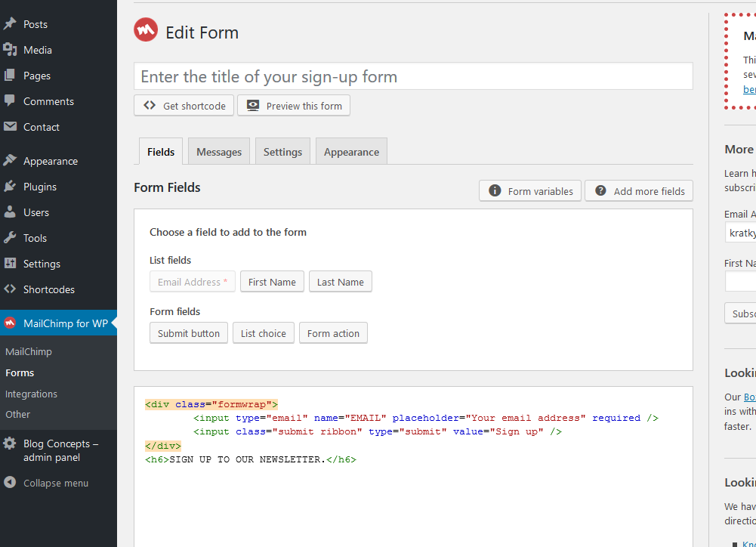Insert a Submit button field
The height and width of the screenshot is (547, 756).
point(189,333)
